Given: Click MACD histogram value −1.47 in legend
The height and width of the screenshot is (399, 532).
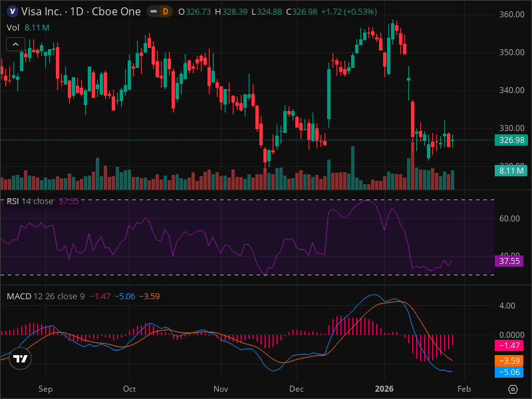Looking at the screenshot, I should [100, 296].
